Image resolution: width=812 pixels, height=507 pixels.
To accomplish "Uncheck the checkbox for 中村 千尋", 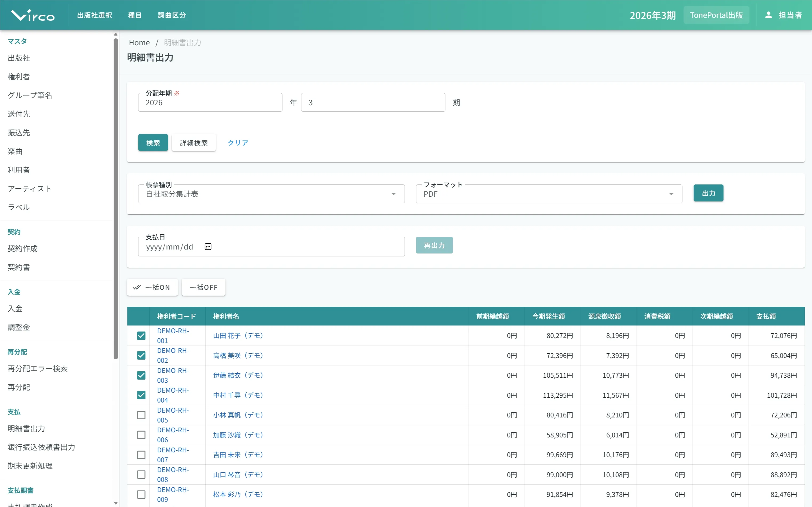I will pyautogui.click(x=141, y=395).
